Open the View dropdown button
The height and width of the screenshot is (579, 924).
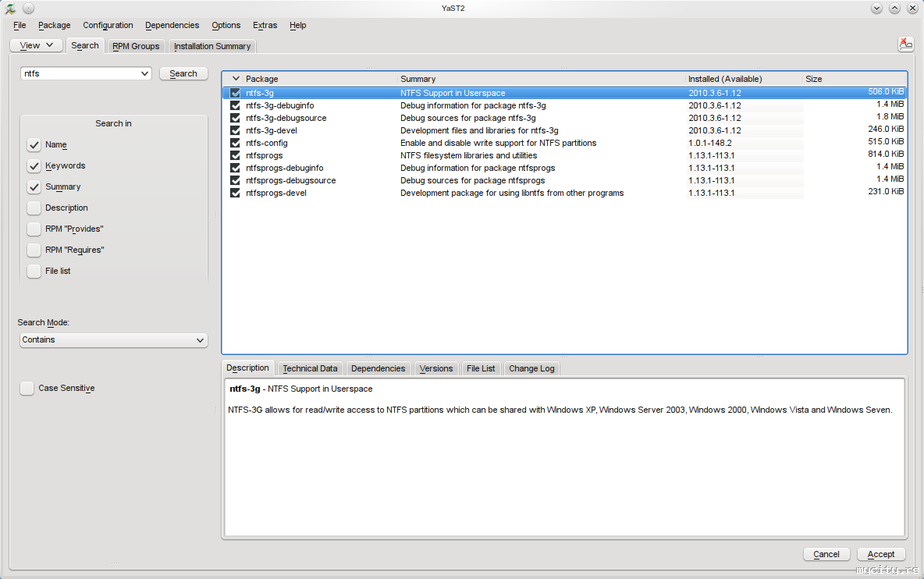click(x=37, y=45)
